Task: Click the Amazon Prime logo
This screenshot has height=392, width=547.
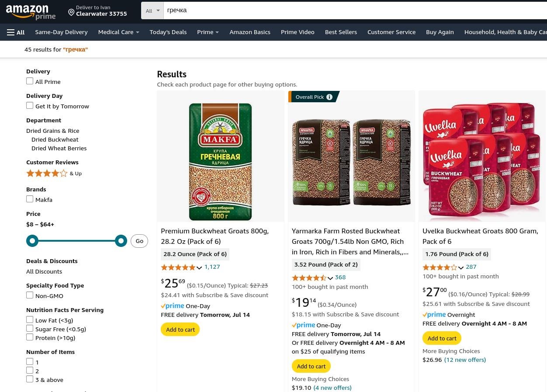Action: tap(31, 12)
